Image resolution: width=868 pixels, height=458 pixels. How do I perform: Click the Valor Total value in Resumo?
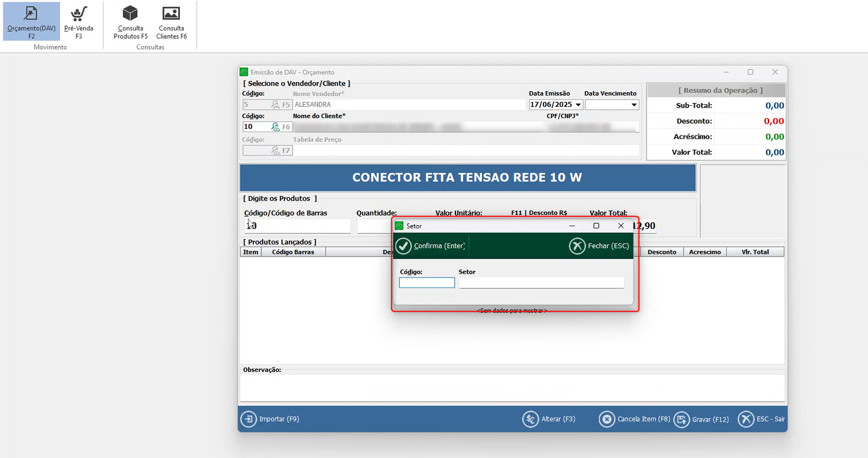coord(775,152)
